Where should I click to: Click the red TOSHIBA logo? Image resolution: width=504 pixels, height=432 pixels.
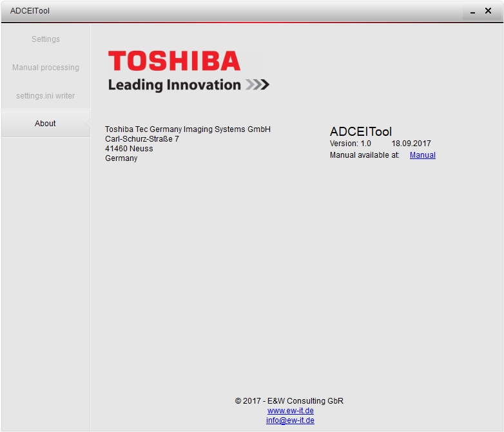pyautogui.click(x=174, y=62)
